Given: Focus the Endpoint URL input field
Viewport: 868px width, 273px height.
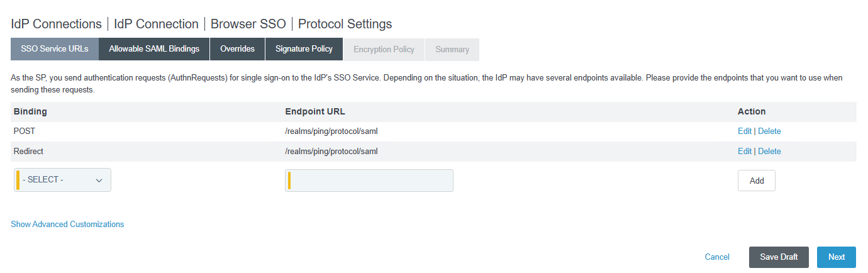Looking at the screenshot, I should pos(370,181).
